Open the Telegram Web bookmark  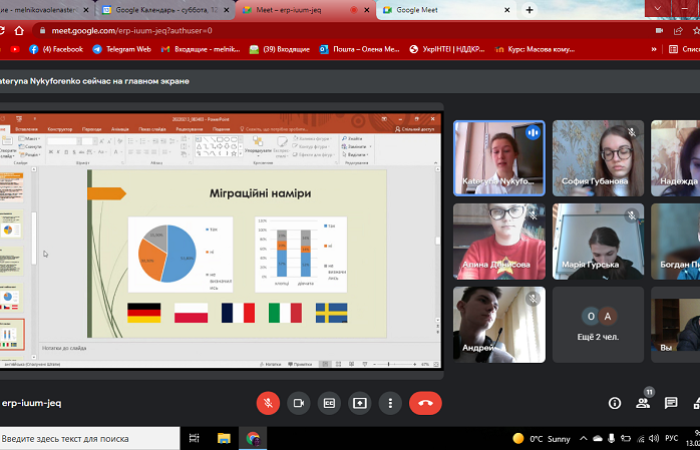coord(122,48)
